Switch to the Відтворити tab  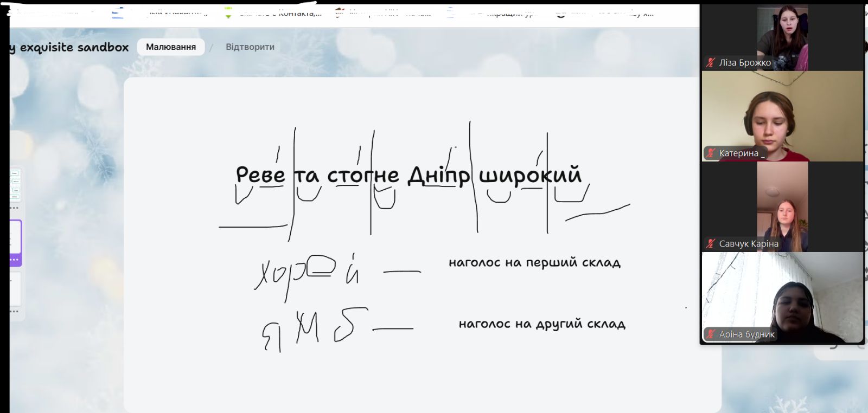point(250,47)
